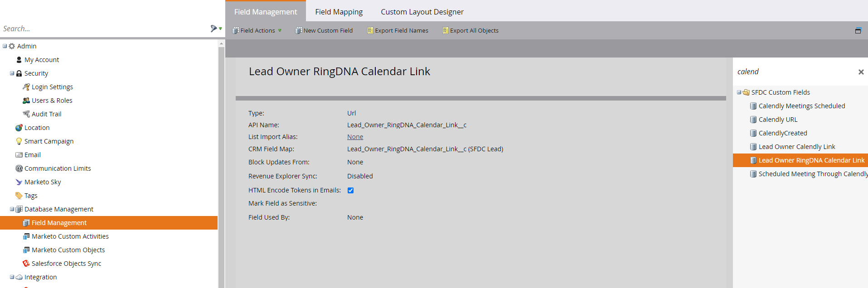Collapse the Database Management node
This screenshot has height=288, width=868.
(12, 209)
